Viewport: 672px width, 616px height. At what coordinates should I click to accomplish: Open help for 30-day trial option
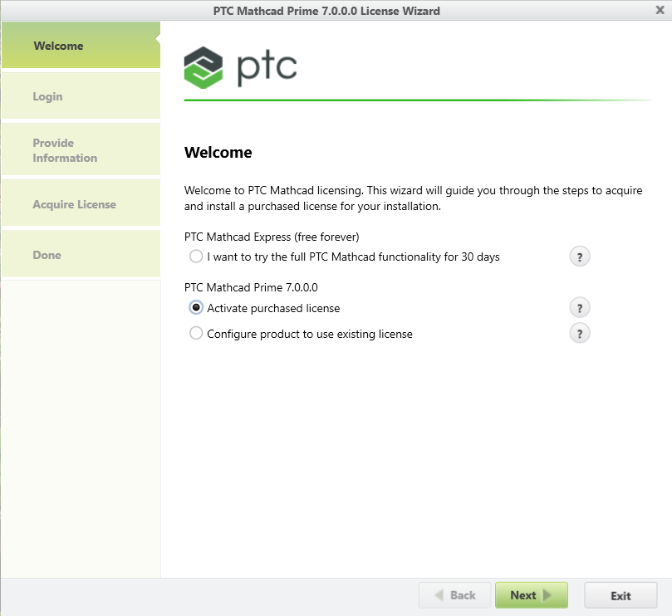coord(579,257)
